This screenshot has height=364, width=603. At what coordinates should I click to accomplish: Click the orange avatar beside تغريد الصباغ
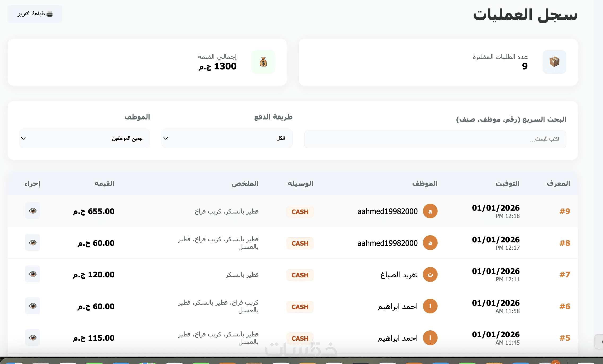point(430,274)
